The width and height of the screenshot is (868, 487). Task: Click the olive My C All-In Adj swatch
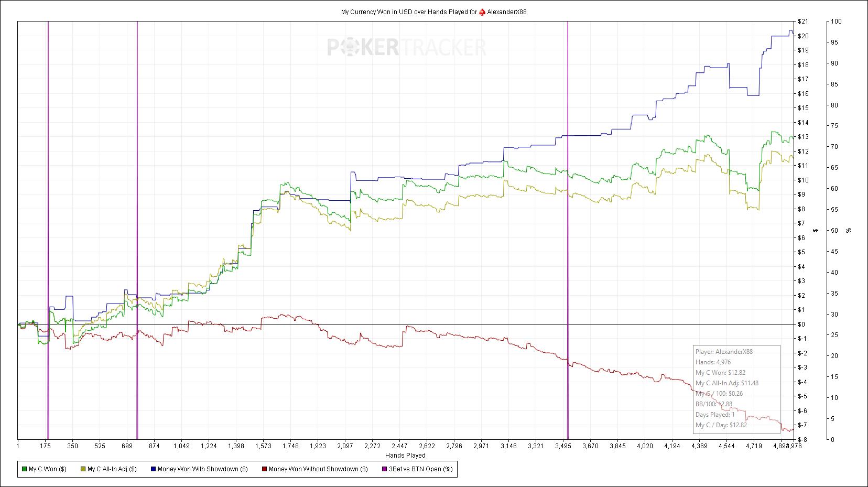[x=83, y=469]
